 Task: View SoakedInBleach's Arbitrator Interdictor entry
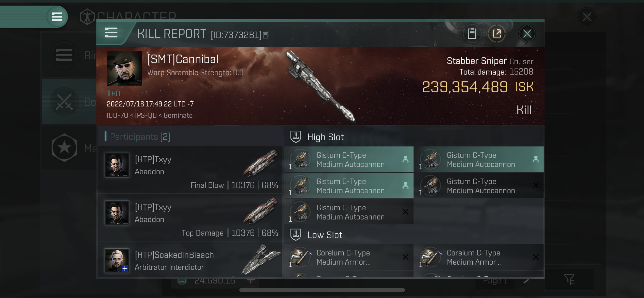click(190, 261)
